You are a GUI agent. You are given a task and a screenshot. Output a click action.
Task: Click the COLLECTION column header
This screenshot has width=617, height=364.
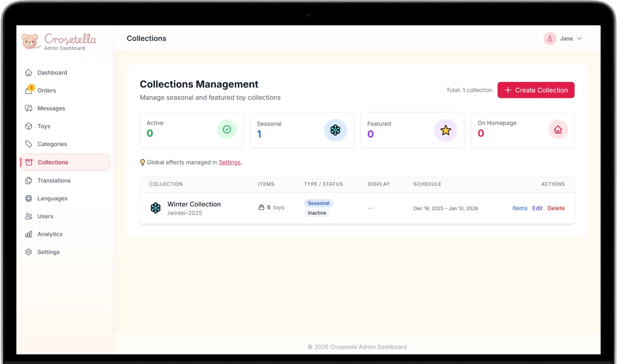166,184
